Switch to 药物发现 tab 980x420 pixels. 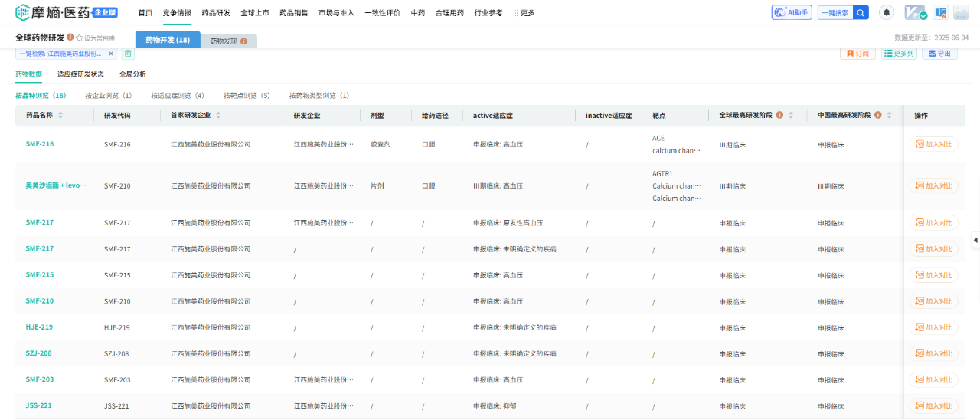coord(228,41)
